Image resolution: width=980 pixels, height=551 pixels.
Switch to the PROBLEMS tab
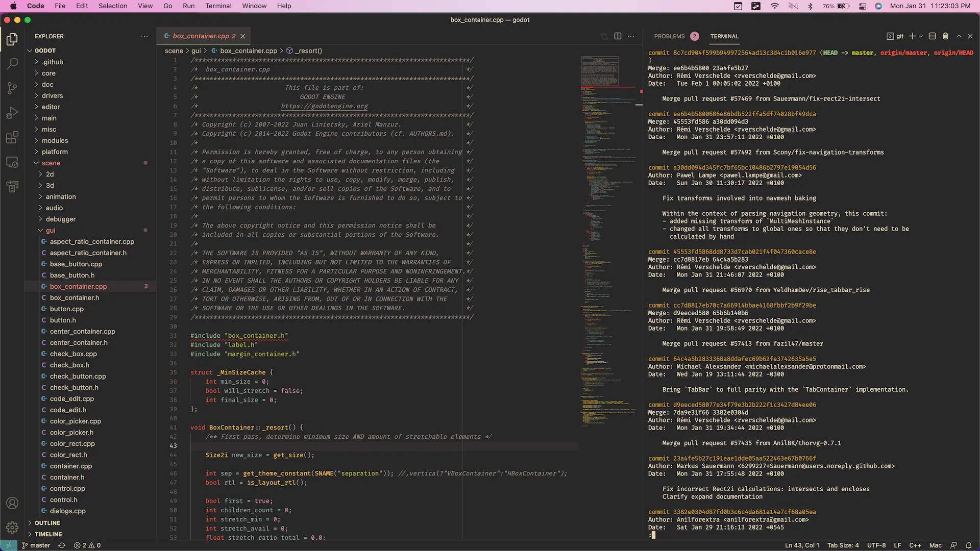tap(670, 36)
